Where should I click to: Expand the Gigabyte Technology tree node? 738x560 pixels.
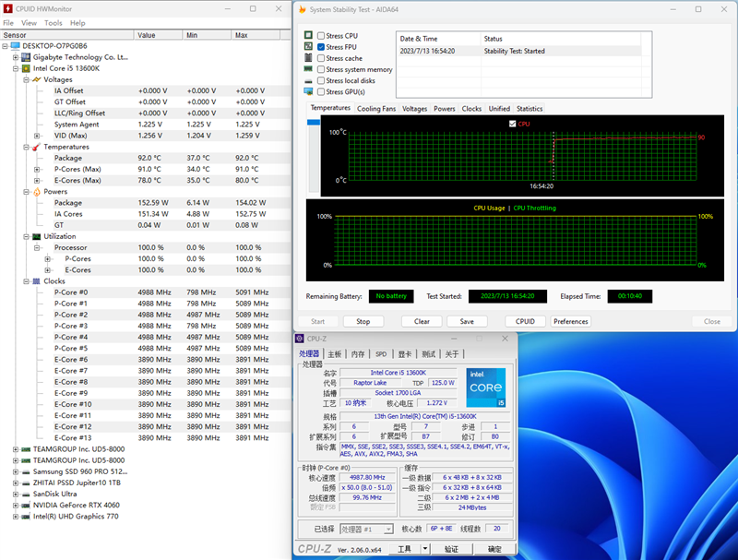[16, 57]
